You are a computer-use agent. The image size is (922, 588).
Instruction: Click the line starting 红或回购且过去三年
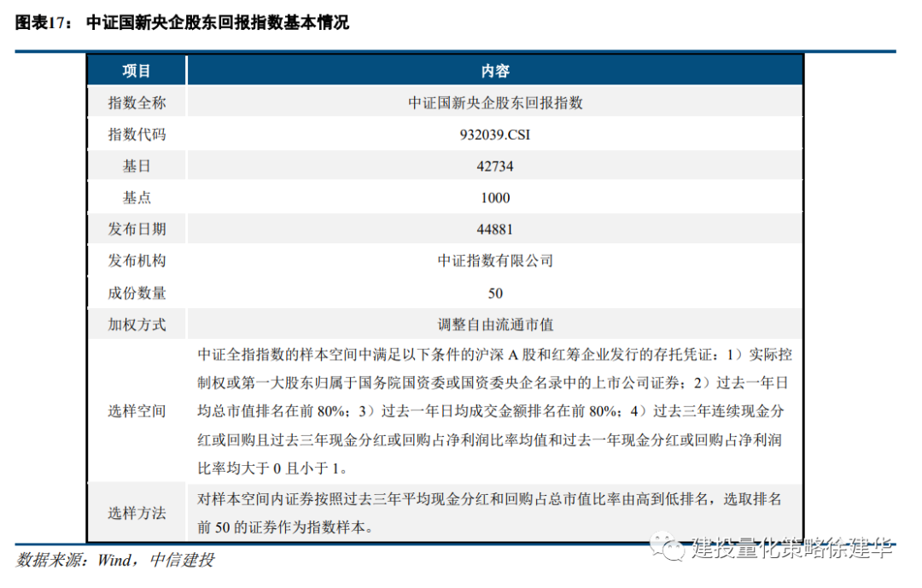(489, 440)
